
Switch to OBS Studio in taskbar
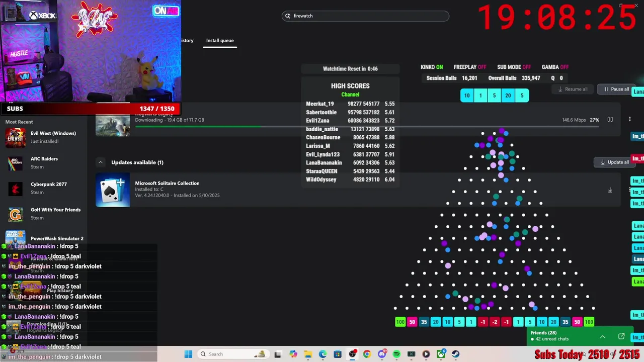click(x=352, y=354)
